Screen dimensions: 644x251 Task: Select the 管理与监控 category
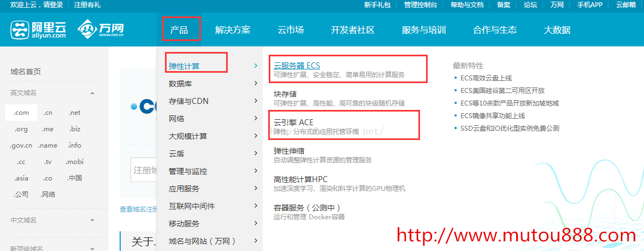pyautogui.click(x=188, y=171)
